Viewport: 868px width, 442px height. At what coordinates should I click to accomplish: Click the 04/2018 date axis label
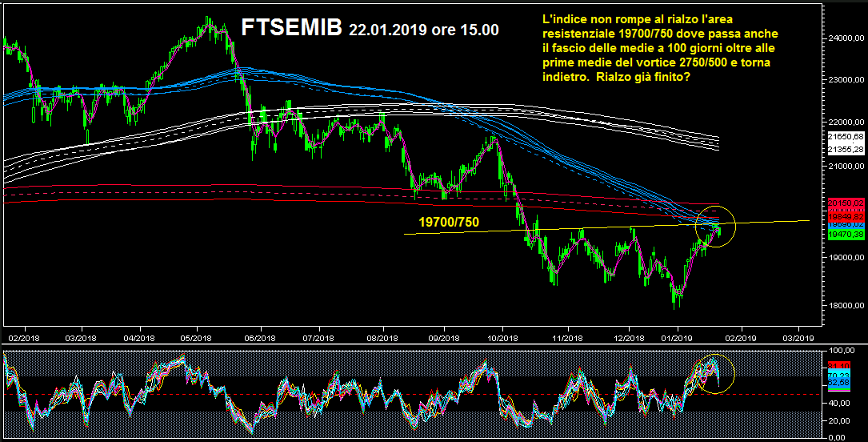point(139,337)
